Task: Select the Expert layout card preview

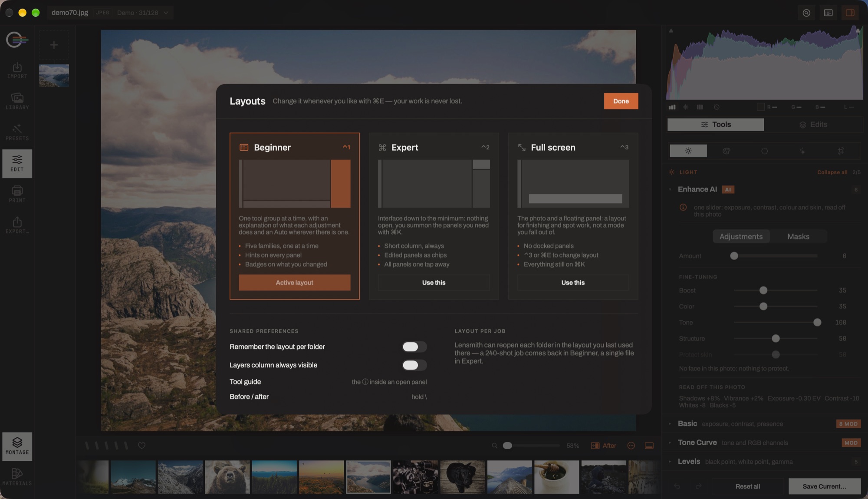Action: [434, 184]
